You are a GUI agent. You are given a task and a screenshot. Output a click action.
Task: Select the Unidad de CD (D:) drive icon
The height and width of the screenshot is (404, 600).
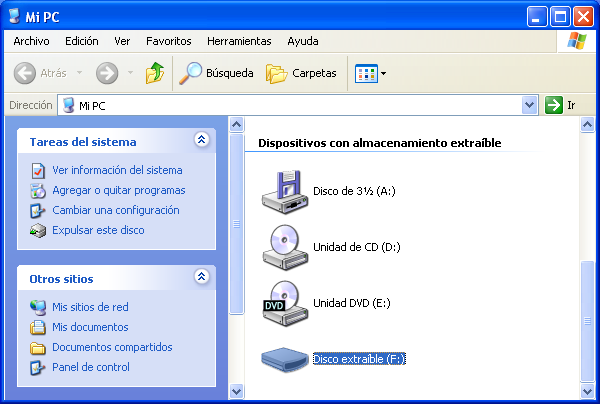click(x=284, y=246)
